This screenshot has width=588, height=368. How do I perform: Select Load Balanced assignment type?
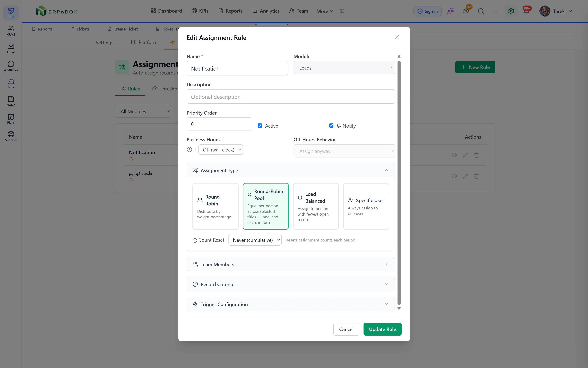coord(316,206)
